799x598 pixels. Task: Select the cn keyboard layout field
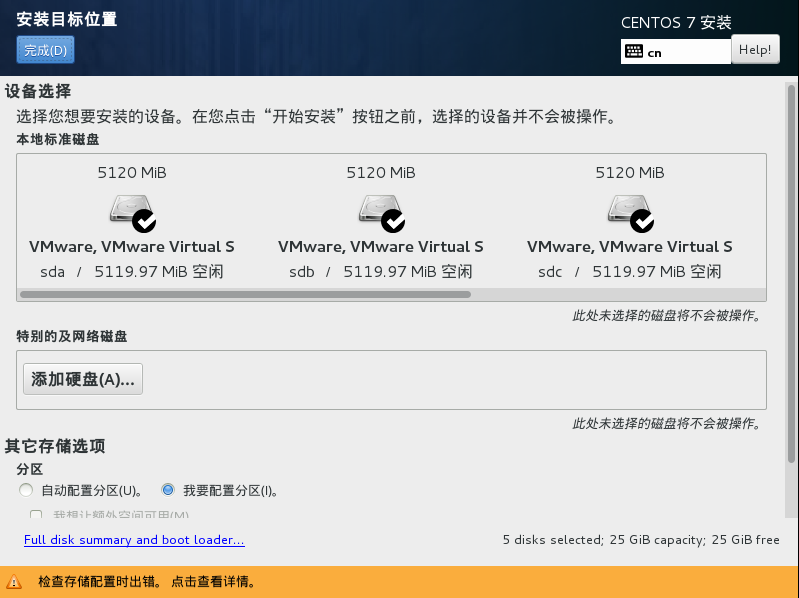[x=676, y=51]
